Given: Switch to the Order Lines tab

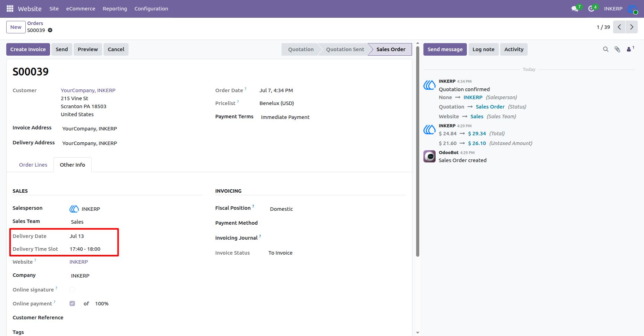Looking at the screenshot, I should click(33, 165).
